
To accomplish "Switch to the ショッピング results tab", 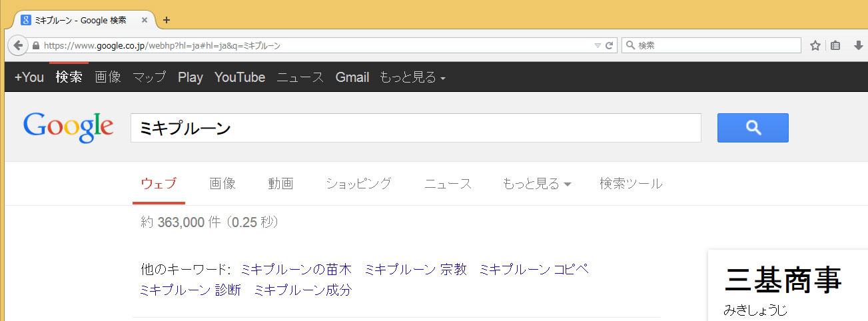I will 358,183.
